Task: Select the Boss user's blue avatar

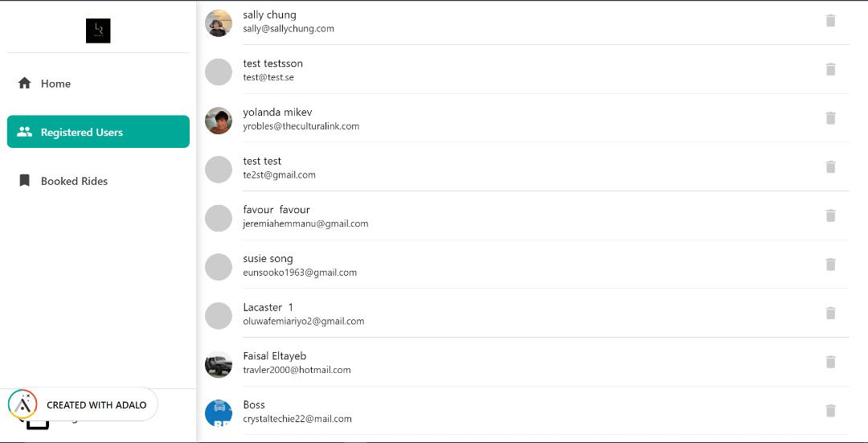Action: coord(219,412)
